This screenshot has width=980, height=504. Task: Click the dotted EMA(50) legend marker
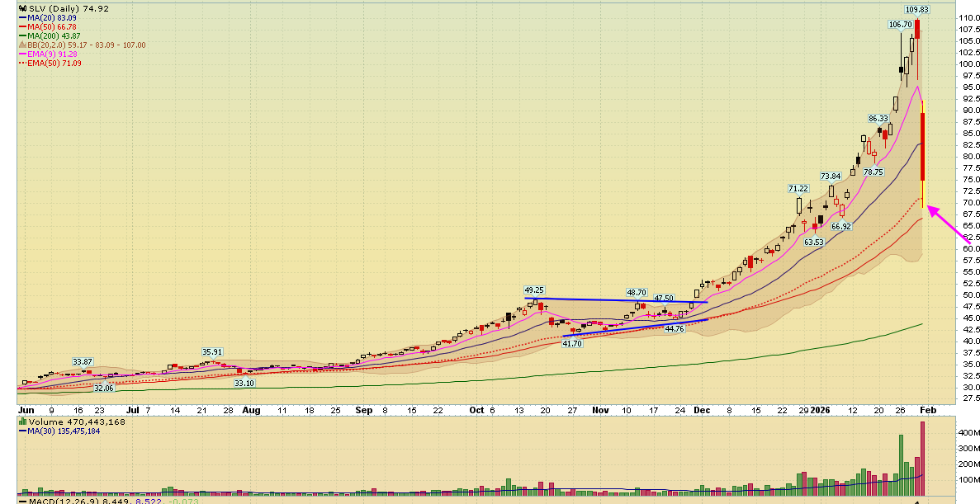[x=22, y=63]
